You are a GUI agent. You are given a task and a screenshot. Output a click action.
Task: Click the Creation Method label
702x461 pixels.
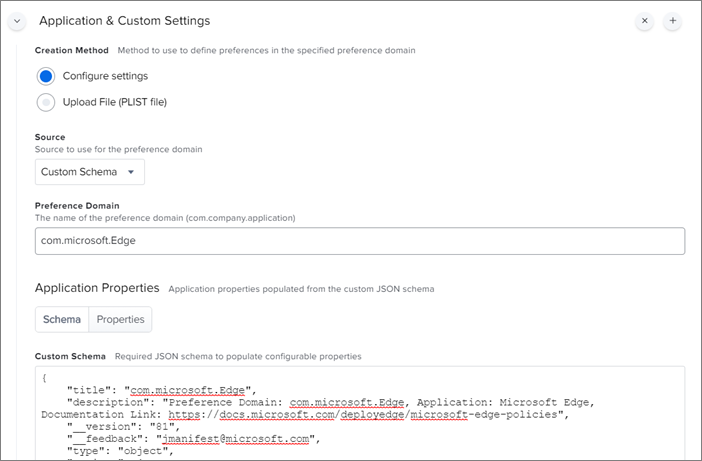click(x=72, y=50)
